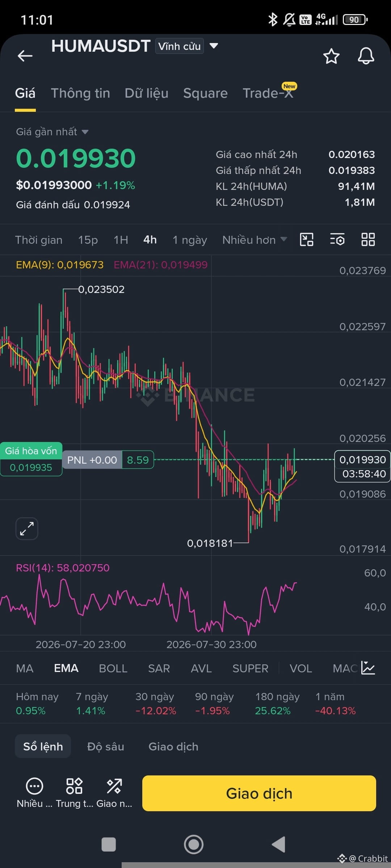This screenshot has height=868, width=391.
Task: Switch to Square tab
Action: pyautogui.click(x=205, y=93)
